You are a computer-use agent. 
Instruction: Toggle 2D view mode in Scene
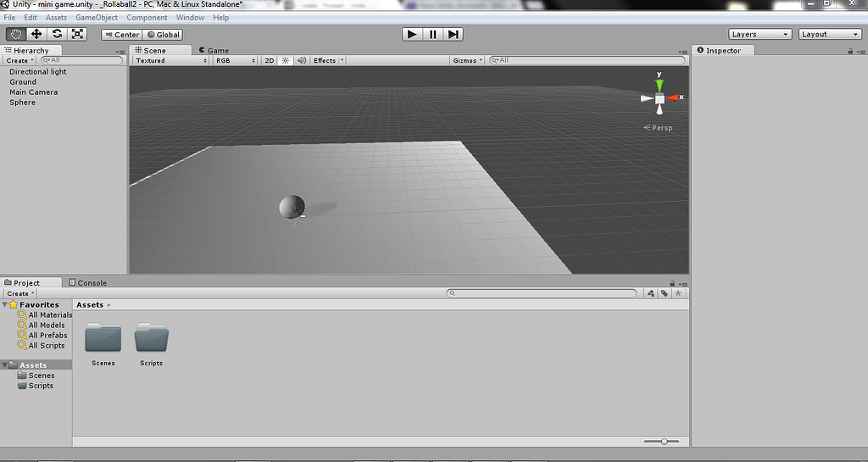(x=269, y=61)
